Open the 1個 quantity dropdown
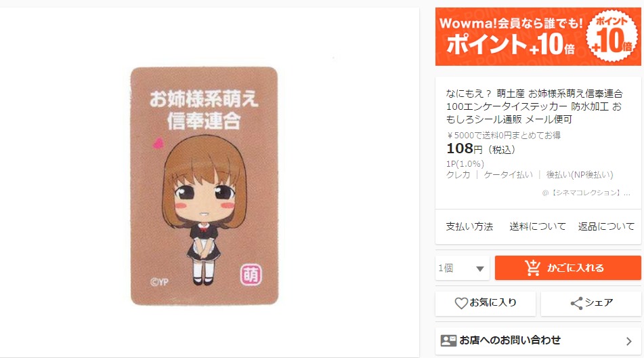644x358 pixels. [x=463, y=268]
